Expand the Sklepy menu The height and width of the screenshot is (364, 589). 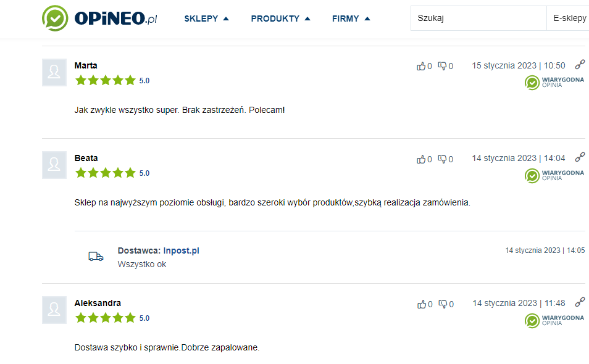(x=206, y=19)
